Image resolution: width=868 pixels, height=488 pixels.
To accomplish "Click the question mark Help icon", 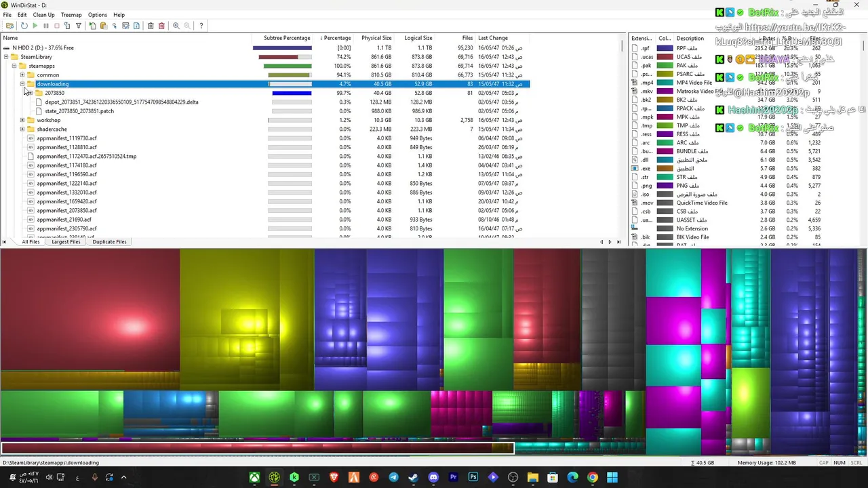I will tap(201, 26).
